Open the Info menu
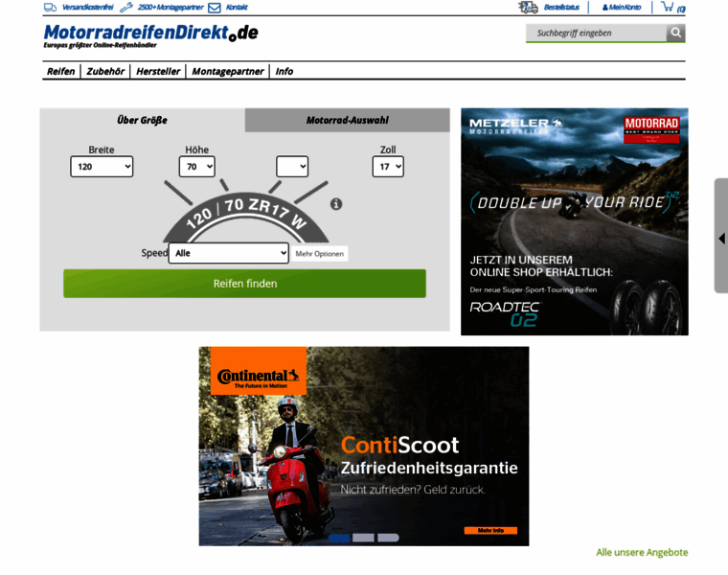The image size is (728, 575). click(284, 71)
